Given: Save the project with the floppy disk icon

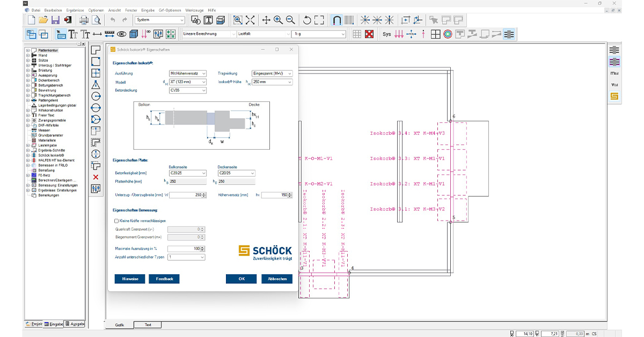Looking at the screenshot, I should pyautogui.click(x=56, y=20).
